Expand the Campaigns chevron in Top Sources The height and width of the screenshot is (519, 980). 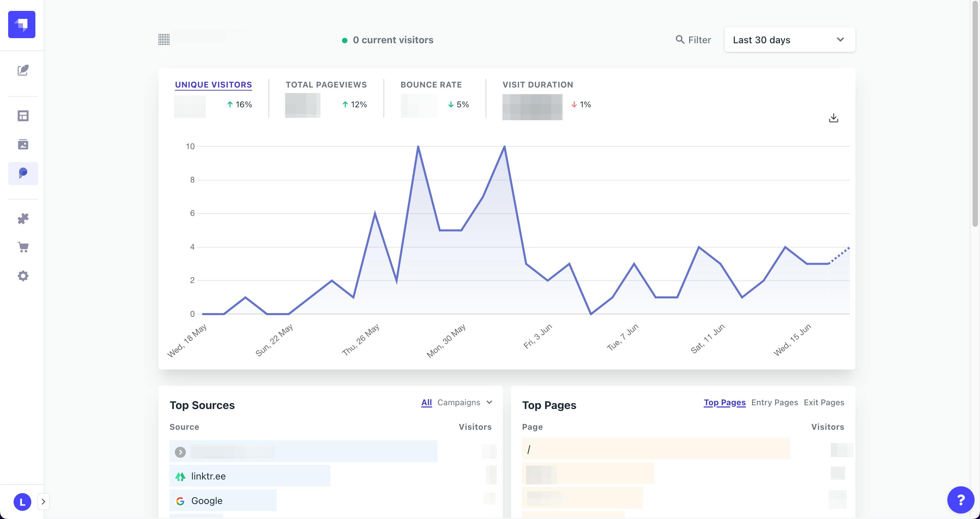pos(490,402)
